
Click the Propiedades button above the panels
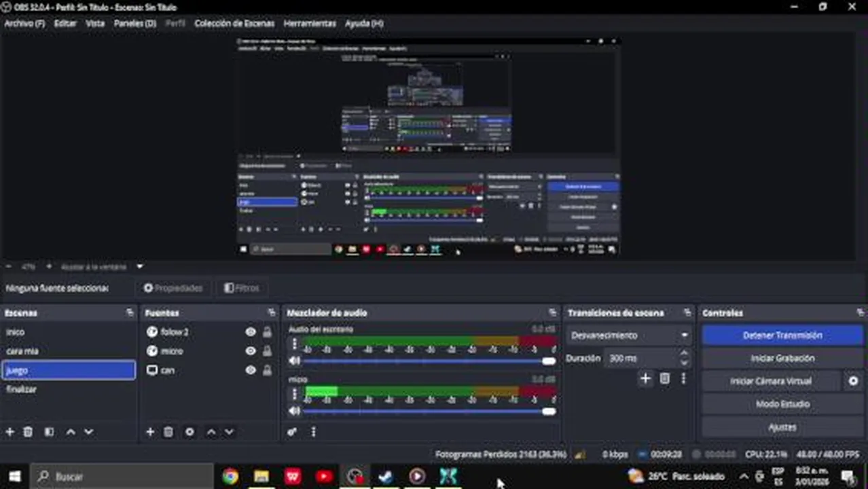click(173, 288)
